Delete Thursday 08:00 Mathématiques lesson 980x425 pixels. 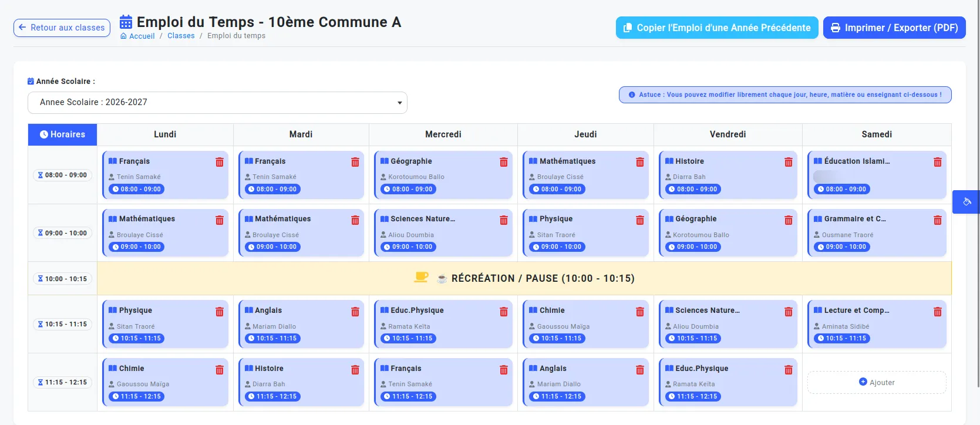640,162
